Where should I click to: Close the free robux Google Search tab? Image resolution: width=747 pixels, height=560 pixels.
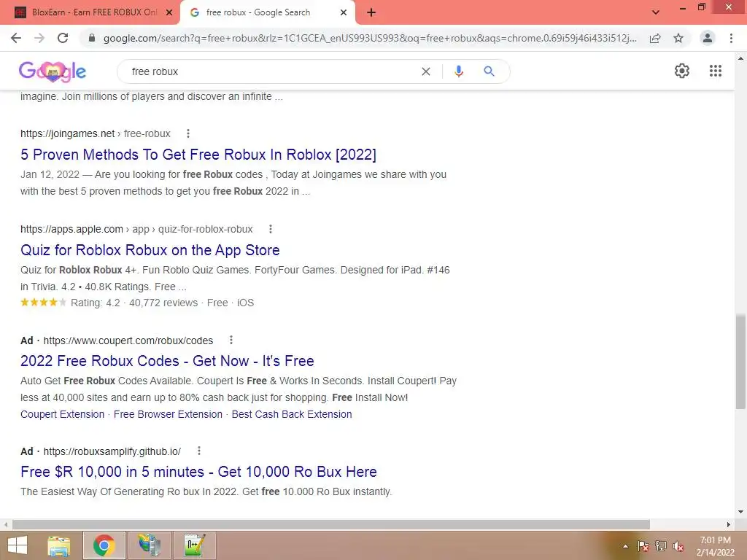[344, 12]
